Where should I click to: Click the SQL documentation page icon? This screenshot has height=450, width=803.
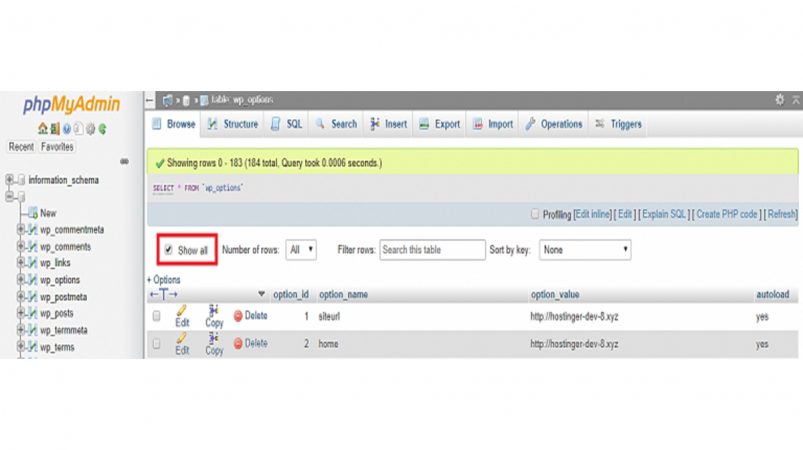click(78, 129)
